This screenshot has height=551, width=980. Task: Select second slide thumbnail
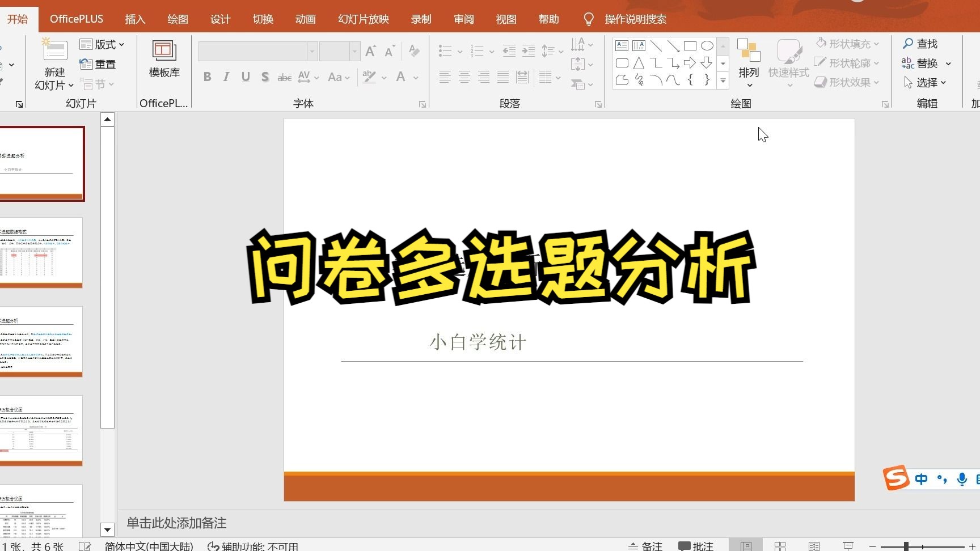coord(41,253)
